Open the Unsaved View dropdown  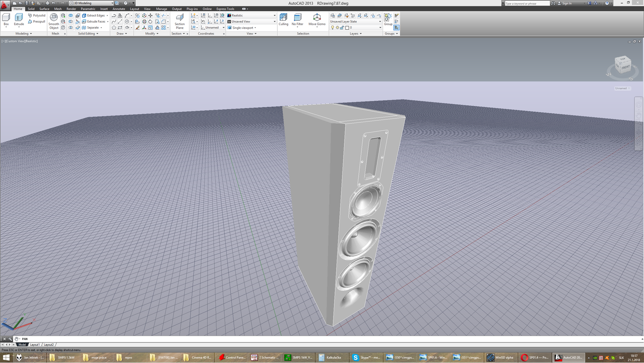[x=252, y=22]
